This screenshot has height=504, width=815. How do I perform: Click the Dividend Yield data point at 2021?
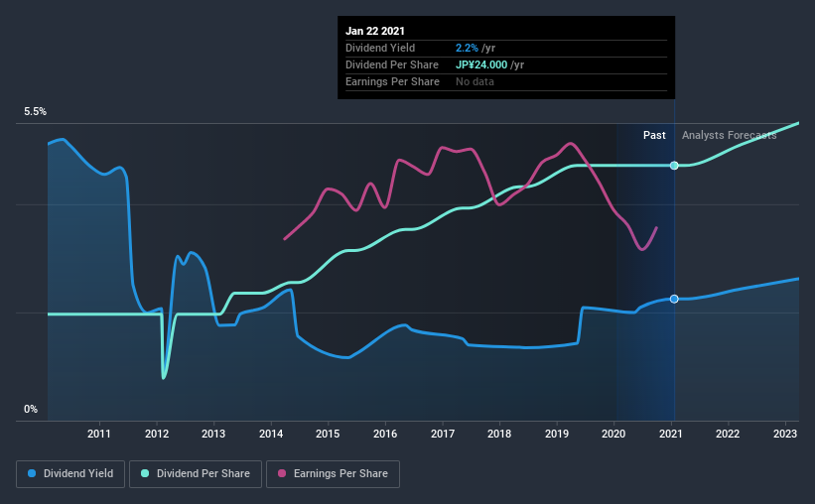(674, 299)
